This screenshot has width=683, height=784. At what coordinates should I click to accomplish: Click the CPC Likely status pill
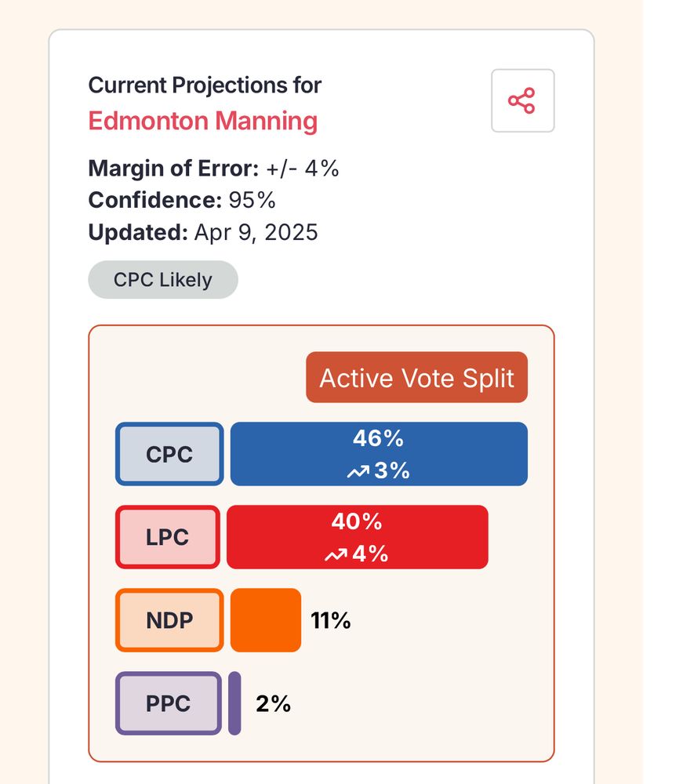click(x=163, y=280)
